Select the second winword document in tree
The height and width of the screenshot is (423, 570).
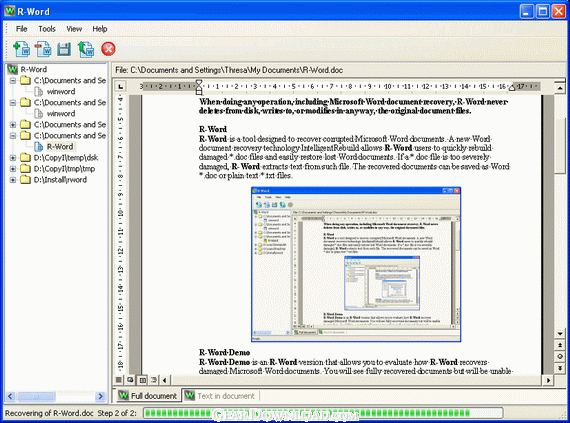tap(61, 114)
